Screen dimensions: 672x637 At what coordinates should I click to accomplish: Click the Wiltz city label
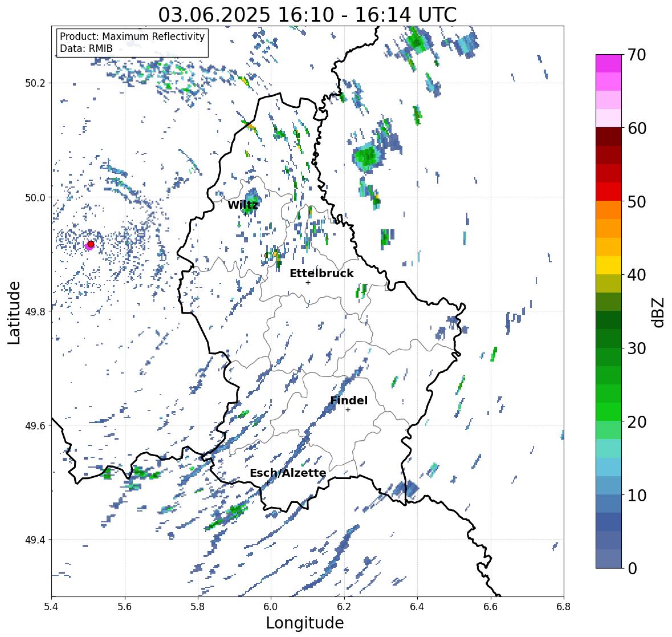click(x=243, y=205)
